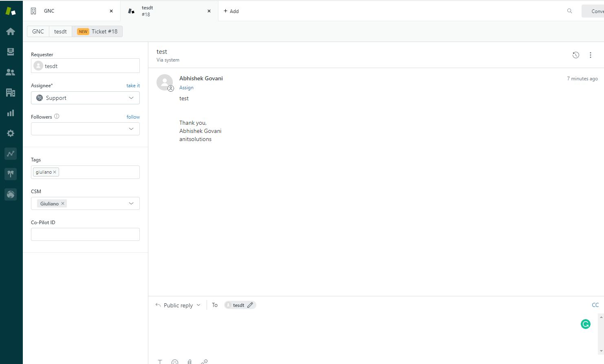Show ticket events history clock icon
Screen dimensions: 604x364
(x=575, y=55)
